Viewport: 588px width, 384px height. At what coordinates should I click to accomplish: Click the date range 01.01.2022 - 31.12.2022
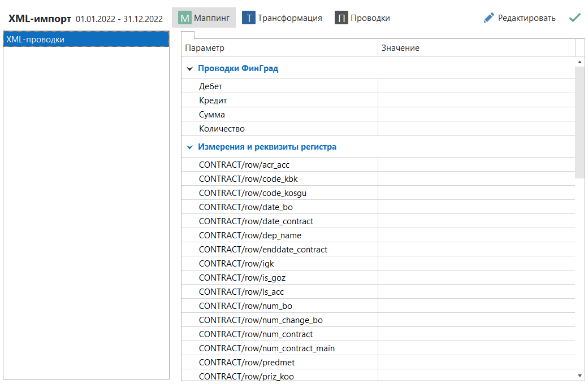coord(119,19)
